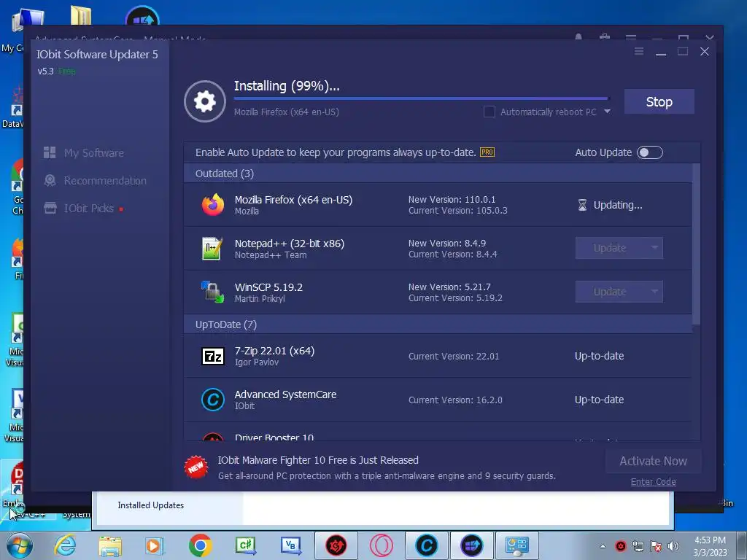The height and width of the screenshot is (560, 747).
Task: Click the WinSCP app icon
Action: (x=212, y=292)
